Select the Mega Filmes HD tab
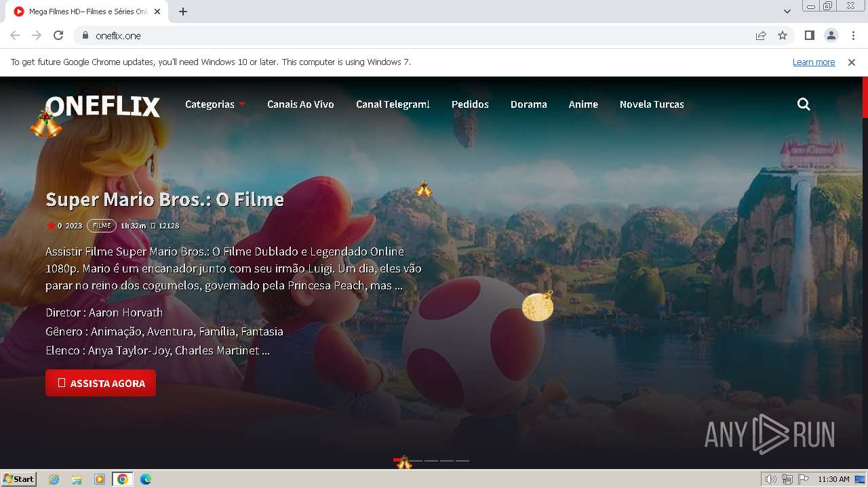Screen dimensions: 868x488 coord(87,12)
